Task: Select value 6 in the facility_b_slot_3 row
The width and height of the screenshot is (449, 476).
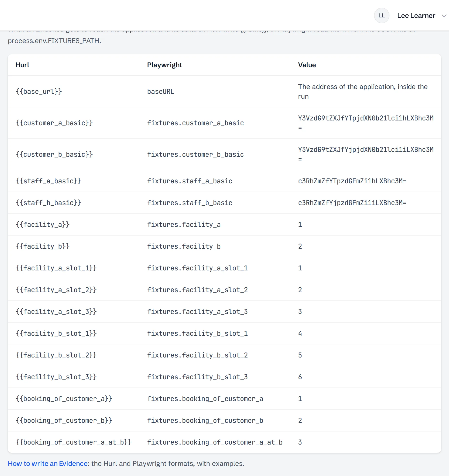Action: 300,377
